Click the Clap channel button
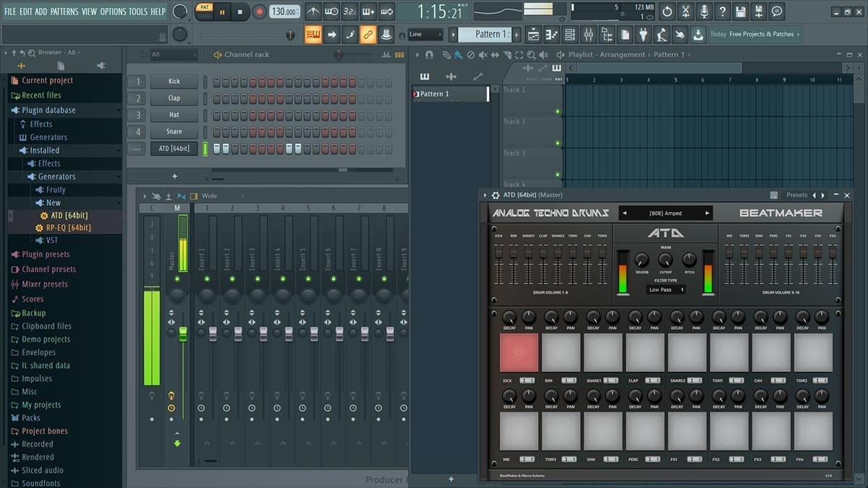 coord(174,98)
